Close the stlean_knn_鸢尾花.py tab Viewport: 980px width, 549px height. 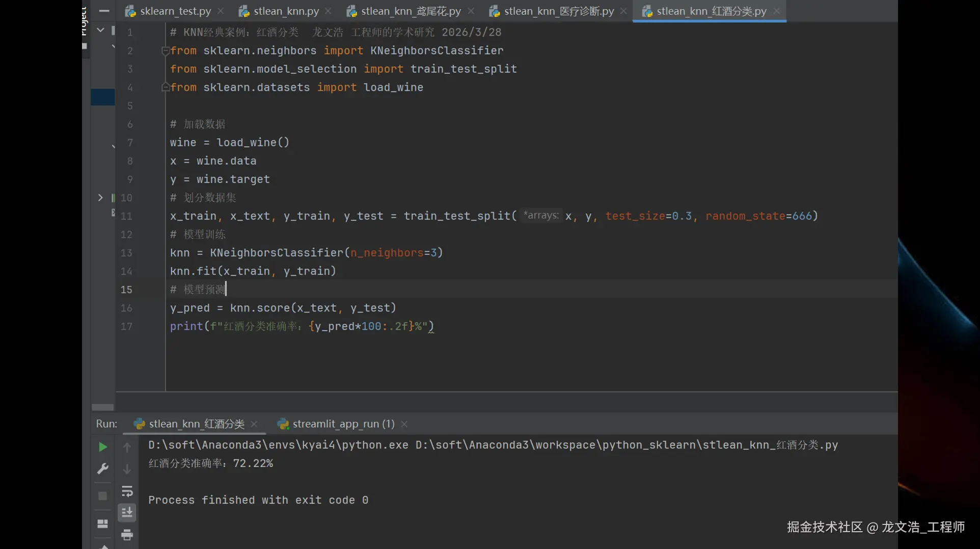click(x=471, y=11)
